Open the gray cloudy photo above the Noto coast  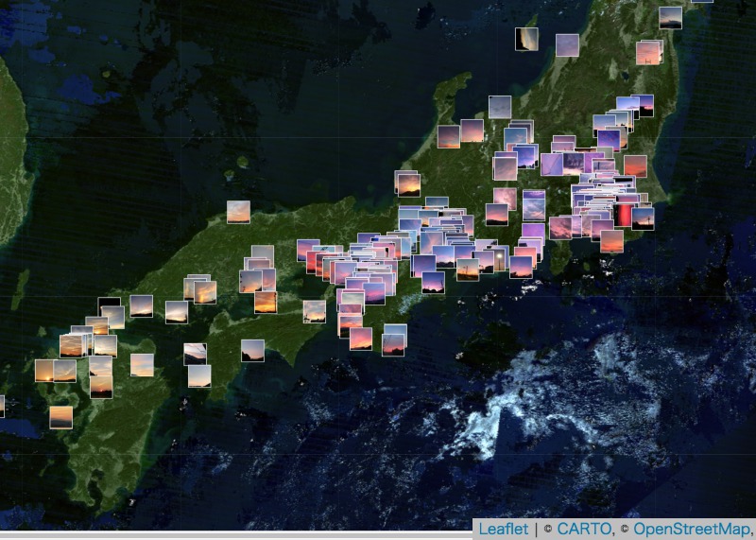point(500,107)
